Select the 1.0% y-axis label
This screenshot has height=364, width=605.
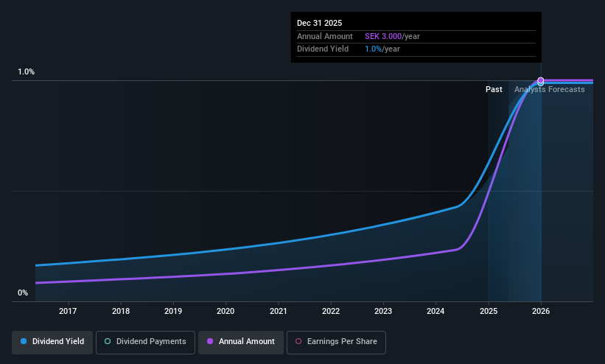click(27, 71)
